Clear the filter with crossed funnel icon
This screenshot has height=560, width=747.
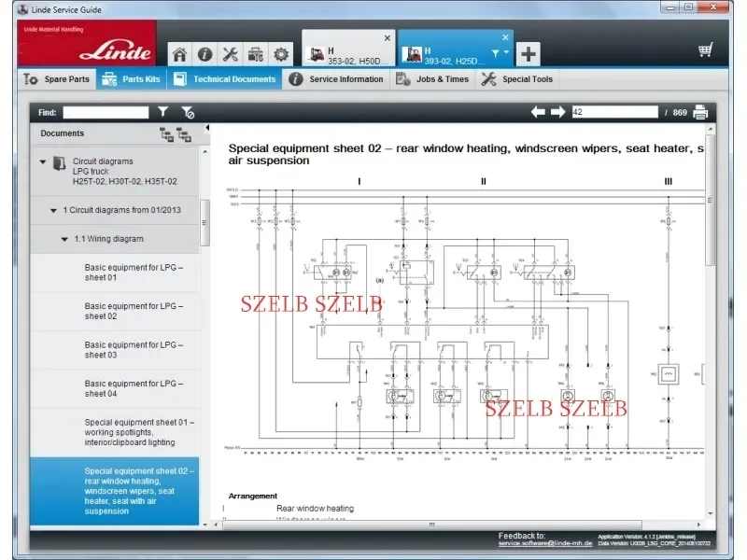(x=188, y=112)
